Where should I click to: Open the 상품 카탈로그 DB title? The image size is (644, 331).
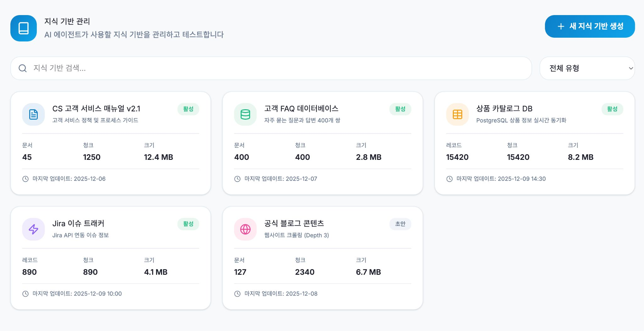(504, 109)
